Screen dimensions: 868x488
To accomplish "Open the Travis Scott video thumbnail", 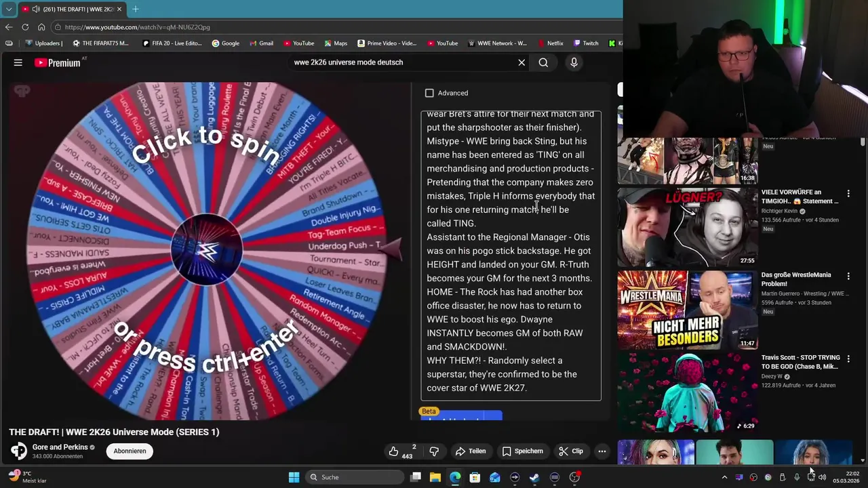I will pyautogui.click(x=687, y=392).
